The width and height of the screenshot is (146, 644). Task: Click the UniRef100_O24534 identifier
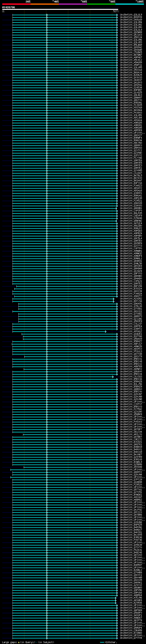click(x=131, y=88)
